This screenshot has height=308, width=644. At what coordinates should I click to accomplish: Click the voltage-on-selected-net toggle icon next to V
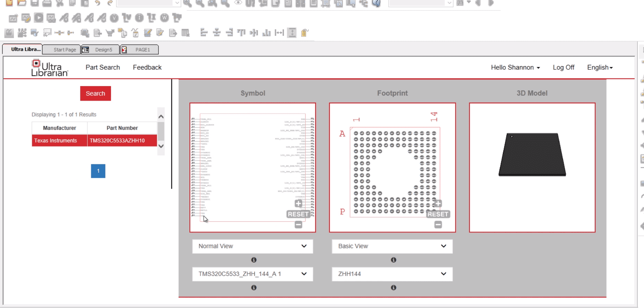click(127, 18)
